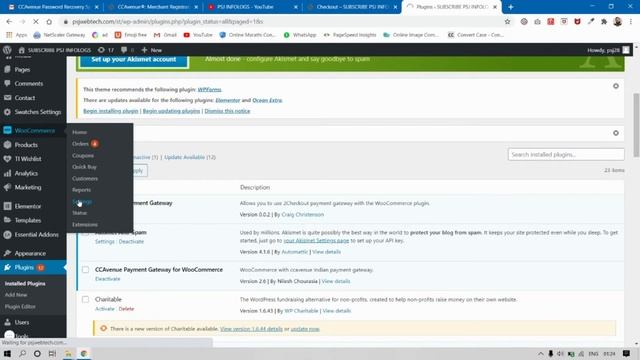Filter by Update Available (12) plugins
The height and width of the screenshot is (360, 640).
[x=190, y=157]
